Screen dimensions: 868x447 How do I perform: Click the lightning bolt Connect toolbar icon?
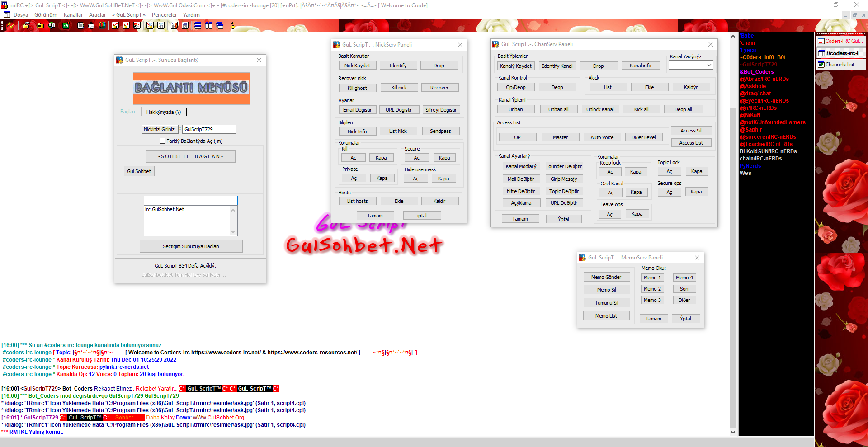coord(10,26)
